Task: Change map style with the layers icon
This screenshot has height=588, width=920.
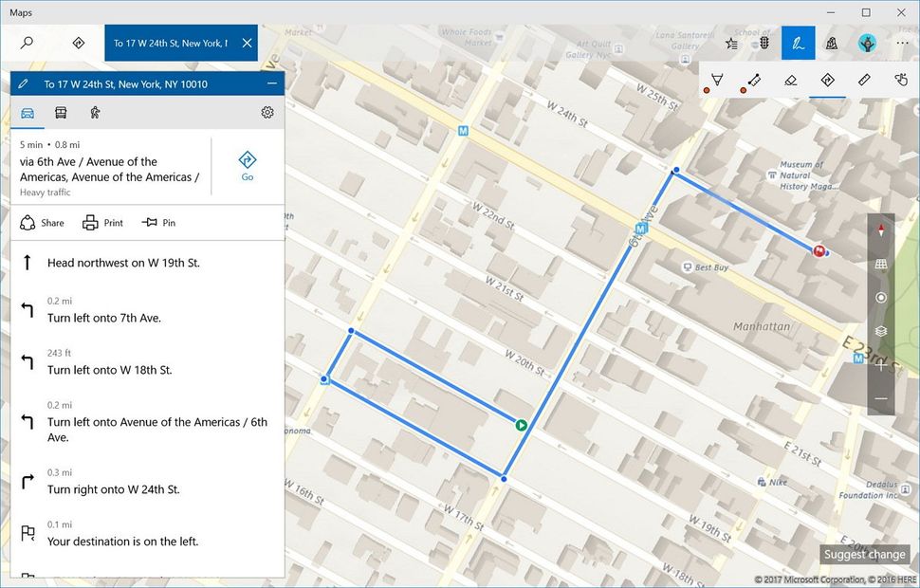Action: pos(881,331)
